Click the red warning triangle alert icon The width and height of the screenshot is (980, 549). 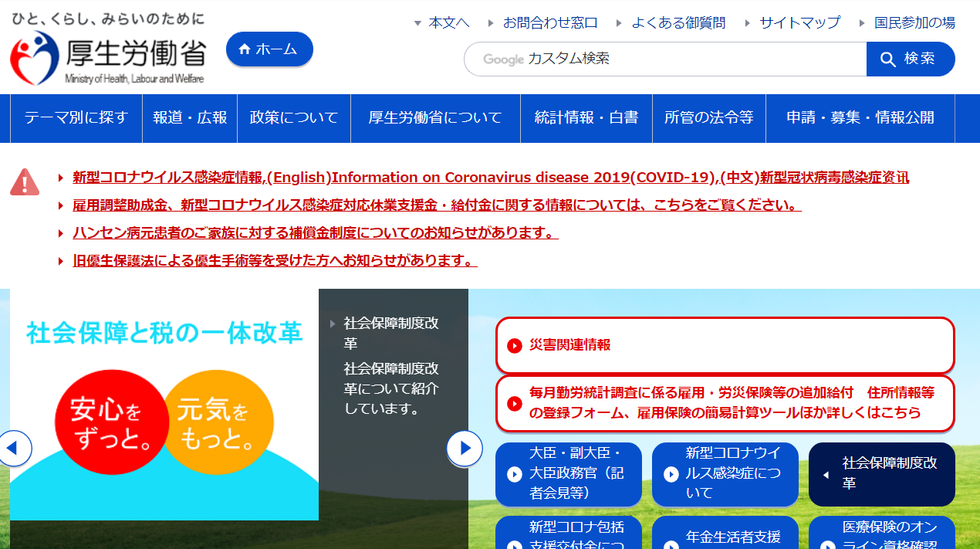click(x=25, y=182)
